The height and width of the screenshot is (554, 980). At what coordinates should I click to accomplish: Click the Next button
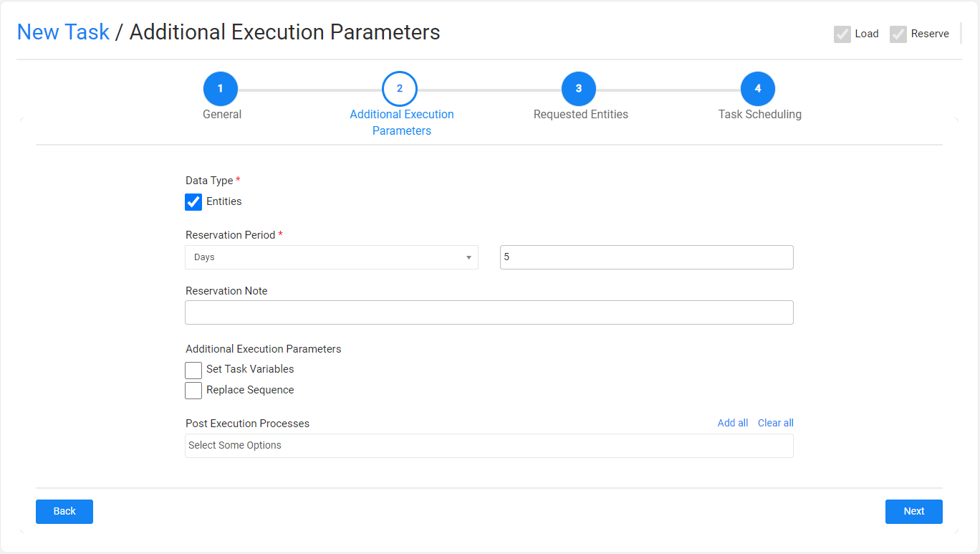(914, 512)
